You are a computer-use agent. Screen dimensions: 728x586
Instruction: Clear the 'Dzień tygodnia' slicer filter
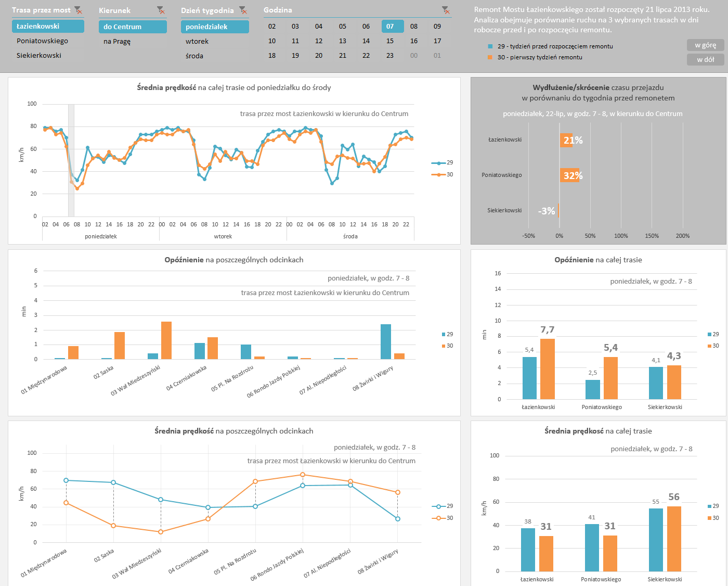tap(243, 10)
